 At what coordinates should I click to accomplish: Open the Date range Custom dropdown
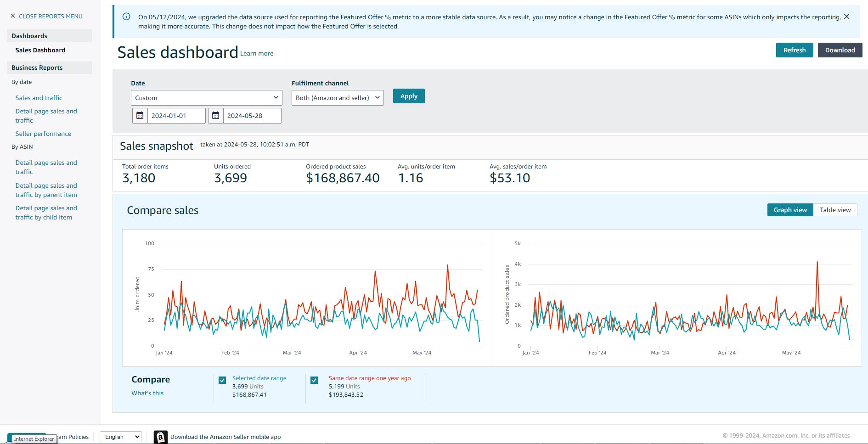(x=207, y=98)
